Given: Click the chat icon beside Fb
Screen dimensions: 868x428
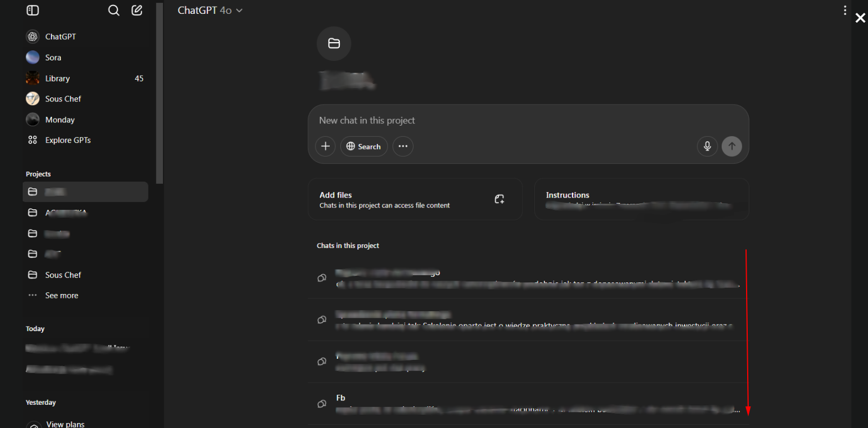Looking at the screenshot, I should 321,404.
